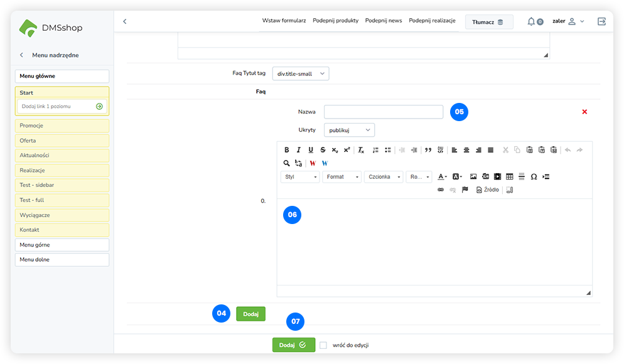Open the text color picker
Screen dimensions: 624x364
click(442, 177)
